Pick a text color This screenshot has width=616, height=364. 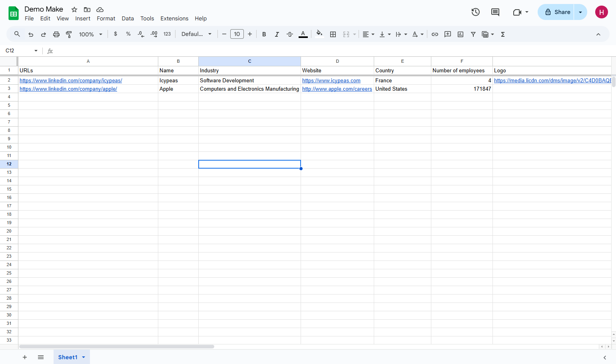(303, 34)
